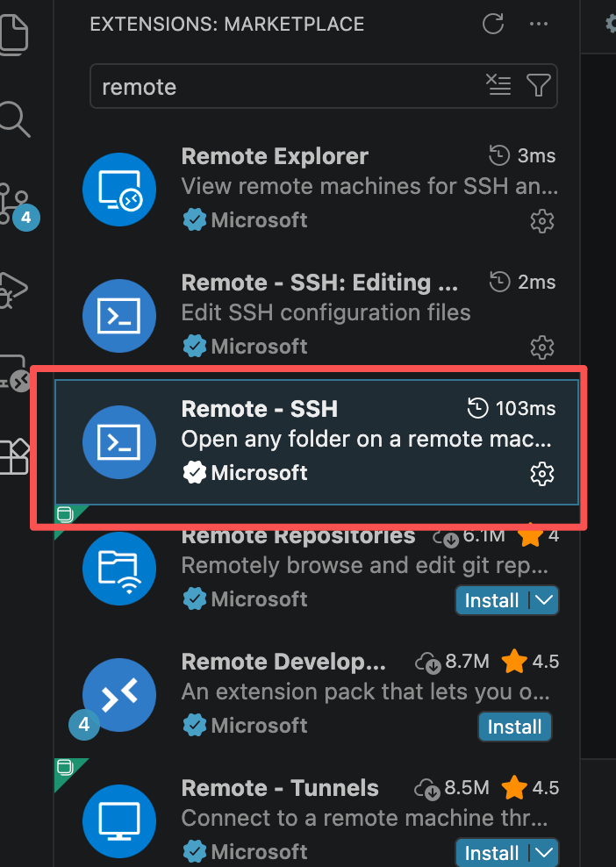Image resolution: width=616 pixels, height=867 pixels.
Task: Expand Remote Repositories install options dropdown arrow
Action: tap(544, 600)
